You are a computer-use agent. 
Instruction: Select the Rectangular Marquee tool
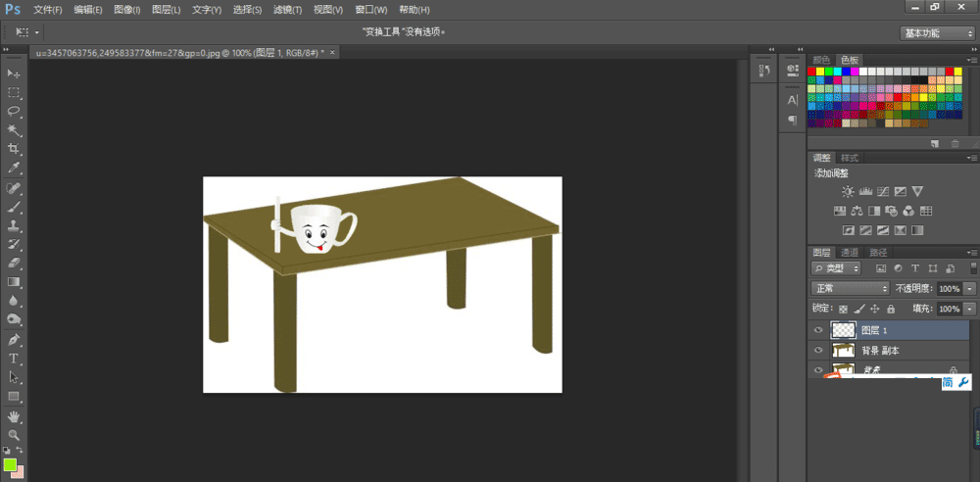pyautogui.click(x=14, y=92)
